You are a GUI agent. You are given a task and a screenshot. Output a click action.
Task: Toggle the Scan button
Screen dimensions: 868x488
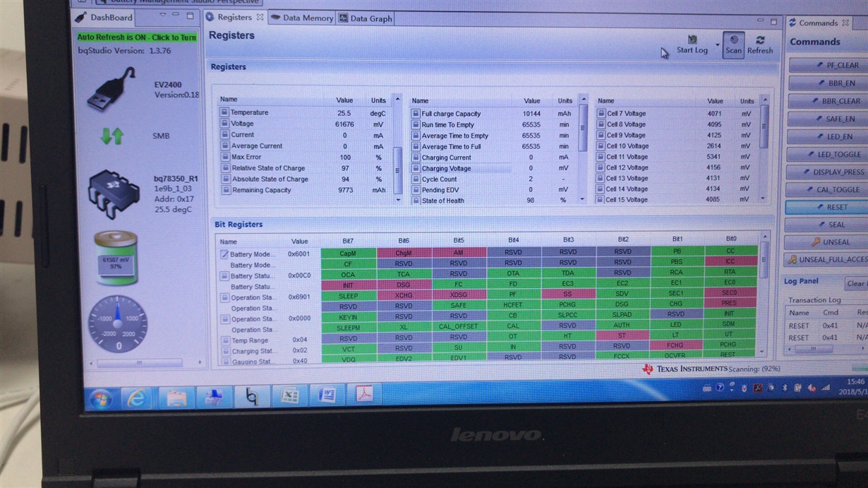(x=733, y=44)
